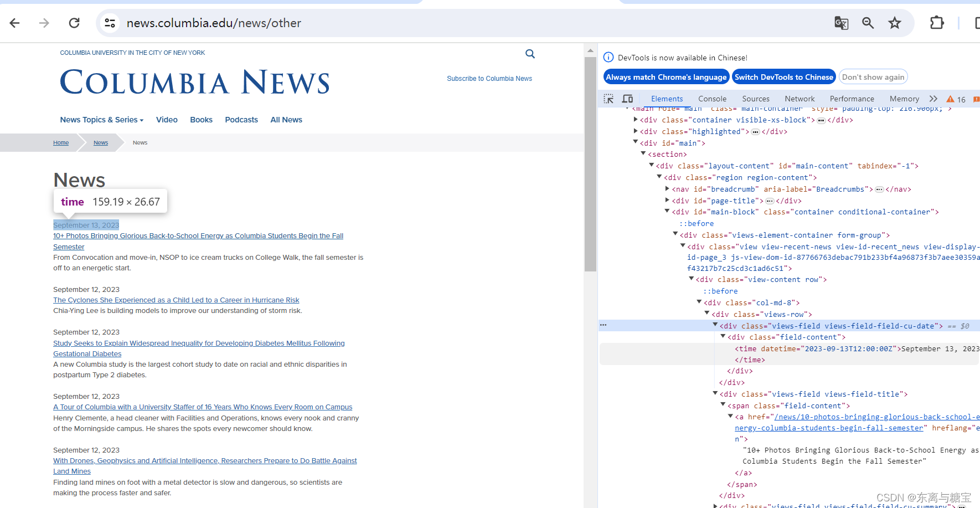Click the underlined News breadcrumb link

(x=101, y=142)
